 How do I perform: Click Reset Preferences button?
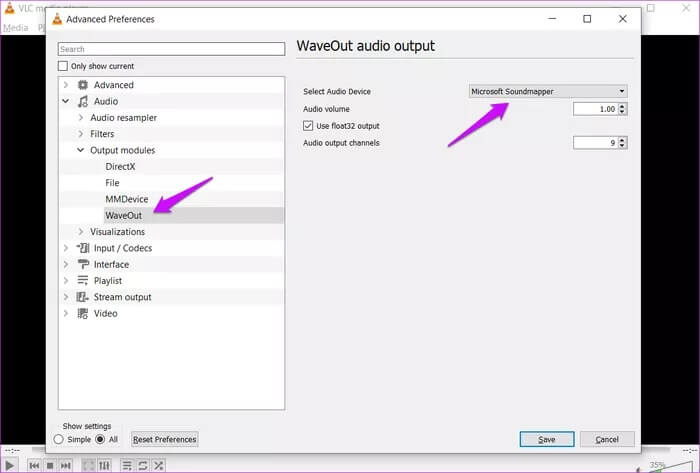tap(165, 439)
